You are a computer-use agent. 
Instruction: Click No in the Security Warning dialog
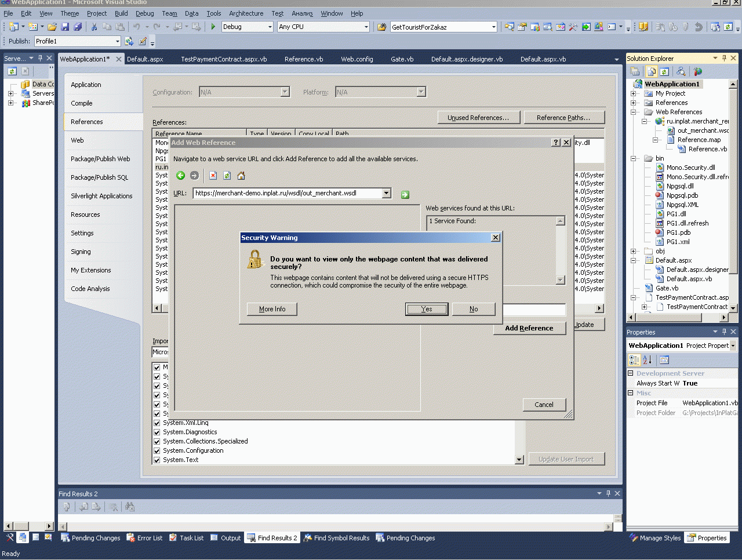click(x=474, y=309)
